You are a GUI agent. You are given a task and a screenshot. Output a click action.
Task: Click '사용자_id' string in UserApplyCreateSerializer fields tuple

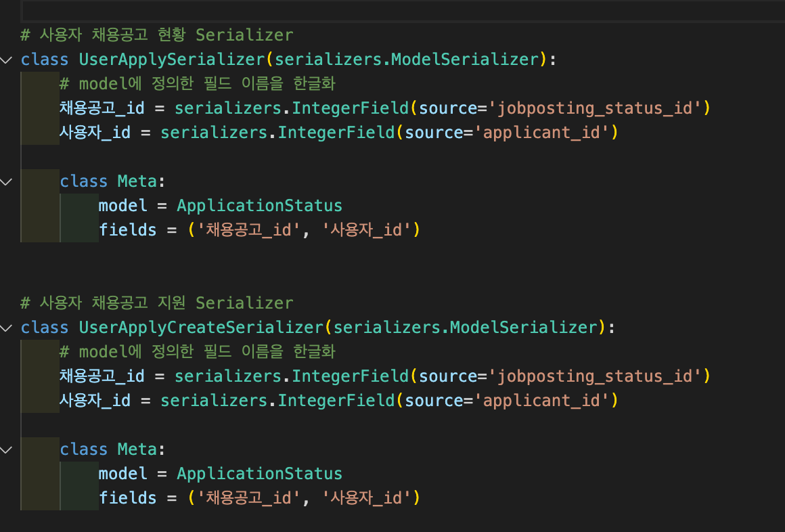click(x=366, y=498)
